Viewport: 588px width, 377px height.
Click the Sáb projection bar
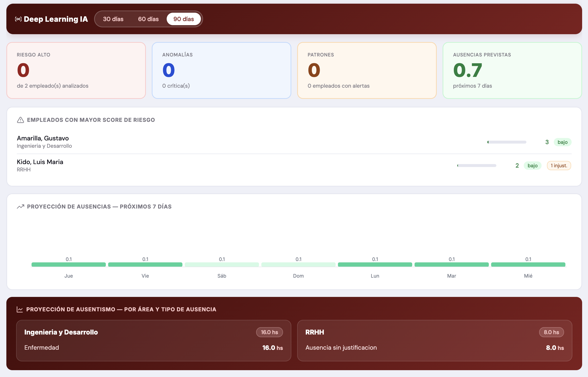(x=222, y=265)
